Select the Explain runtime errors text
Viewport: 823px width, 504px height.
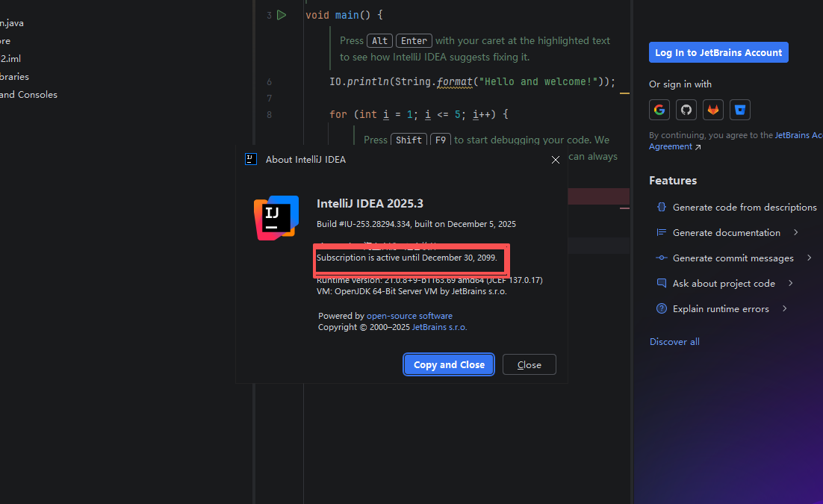click(721, 308)
